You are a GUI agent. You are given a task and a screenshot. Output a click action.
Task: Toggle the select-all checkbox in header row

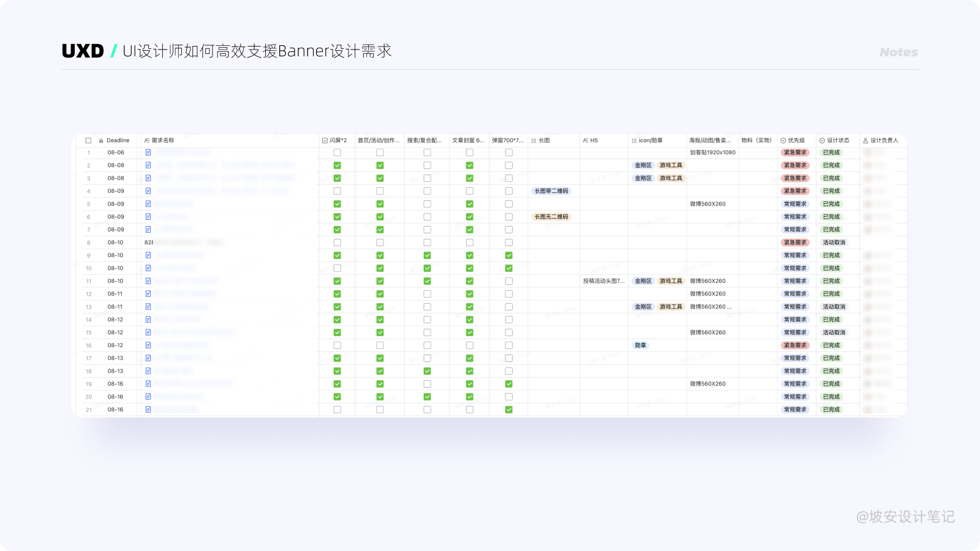pos(88,141)
